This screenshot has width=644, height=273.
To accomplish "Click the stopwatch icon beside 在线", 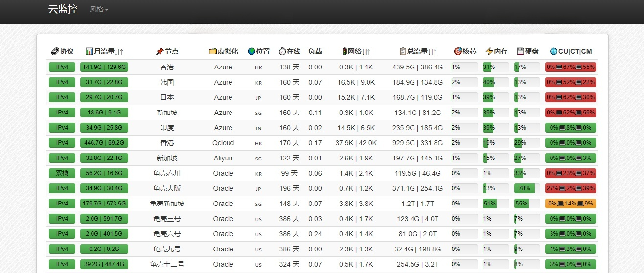I will point(282,51).
